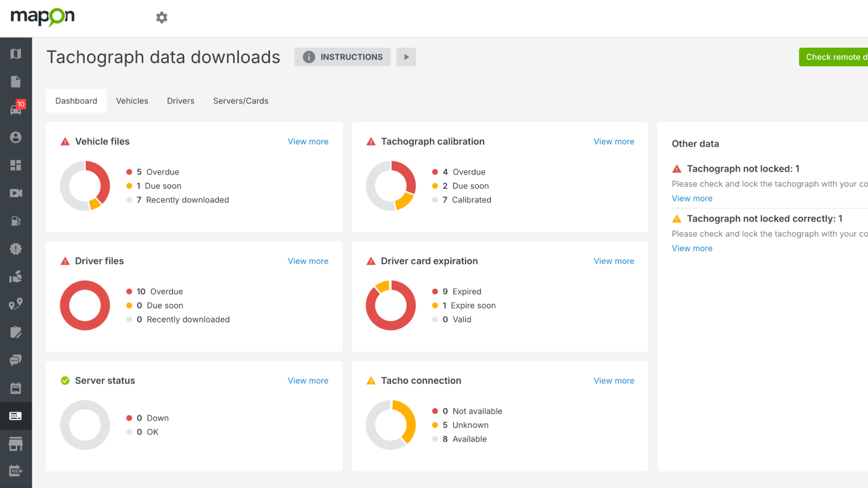Open the routes and waypoints icon
This screenshot has height=488, width=868.
pyautogui.click(x=16, y=304)
